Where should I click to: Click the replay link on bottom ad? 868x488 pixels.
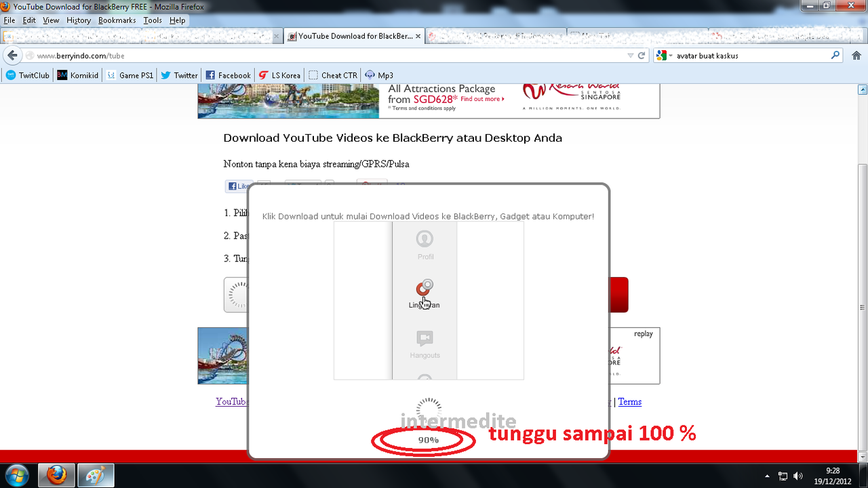(644, 334)
